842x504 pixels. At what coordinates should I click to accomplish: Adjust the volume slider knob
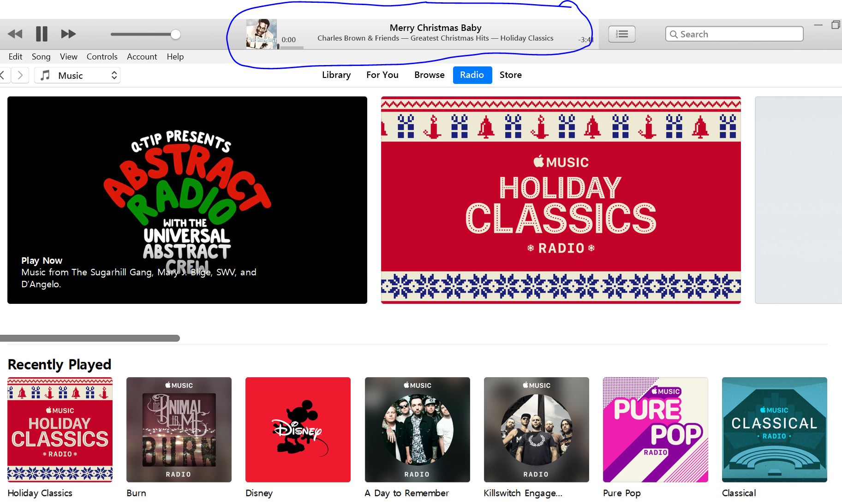(175, 34)
